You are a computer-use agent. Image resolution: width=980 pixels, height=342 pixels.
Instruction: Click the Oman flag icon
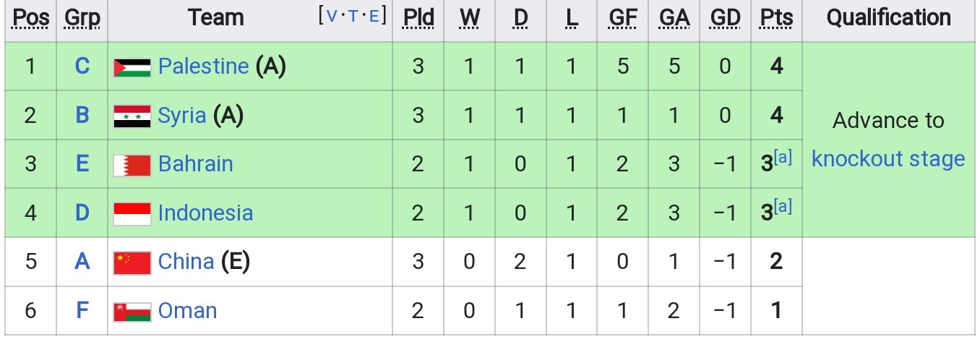coord(132,311)
